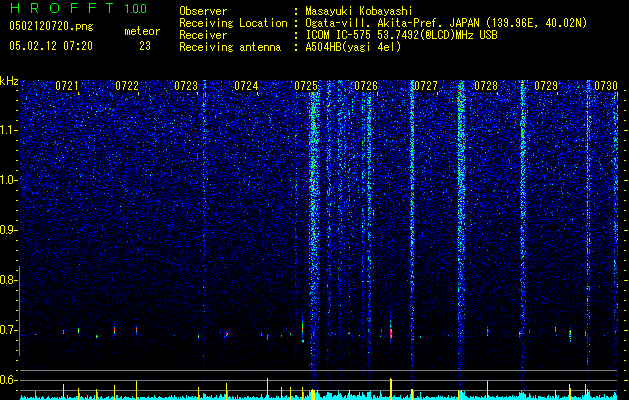This screenshot has width=629, height=400.
Task: Click the word meteor above the count
Action: tap(142, 31)
